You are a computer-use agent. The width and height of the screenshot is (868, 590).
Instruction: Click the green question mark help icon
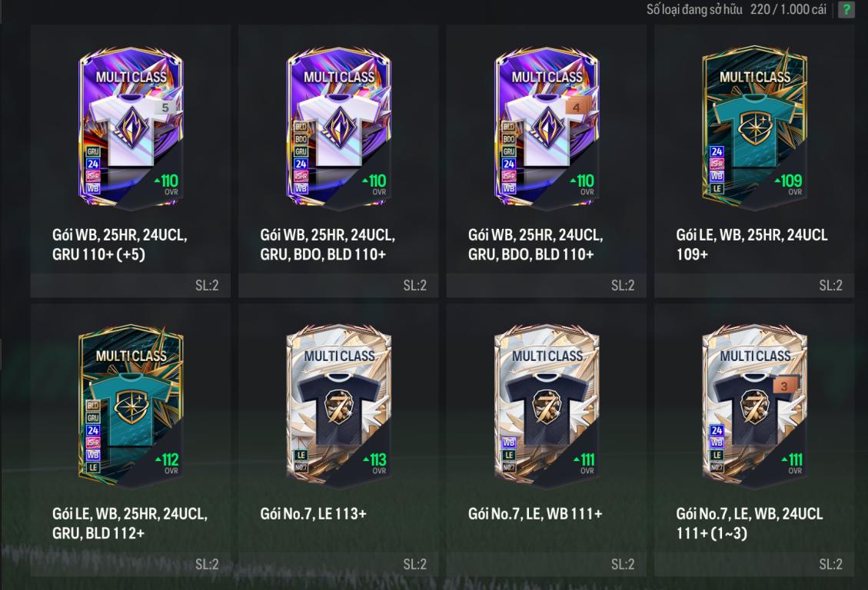[846, 9]
